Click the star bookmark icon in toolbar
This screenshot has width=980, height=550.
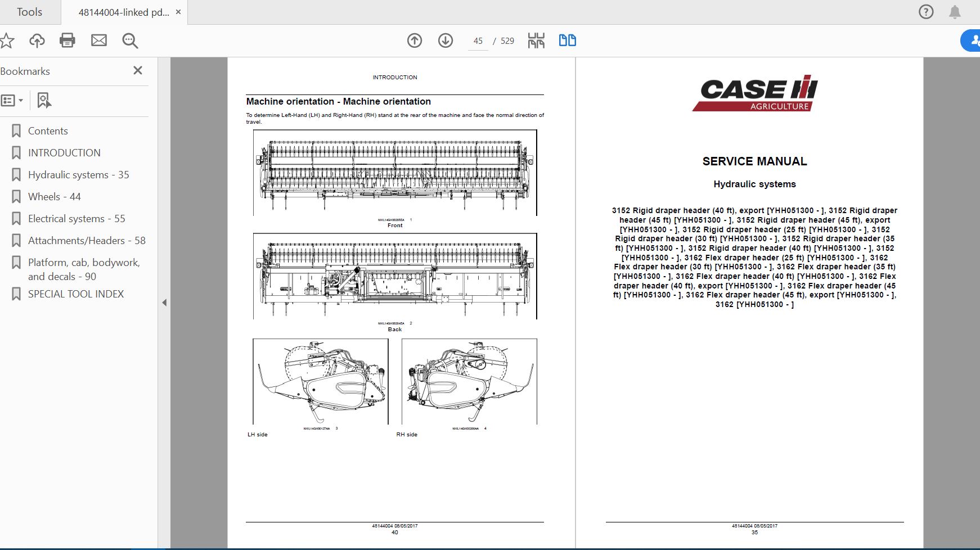point(7,40)
